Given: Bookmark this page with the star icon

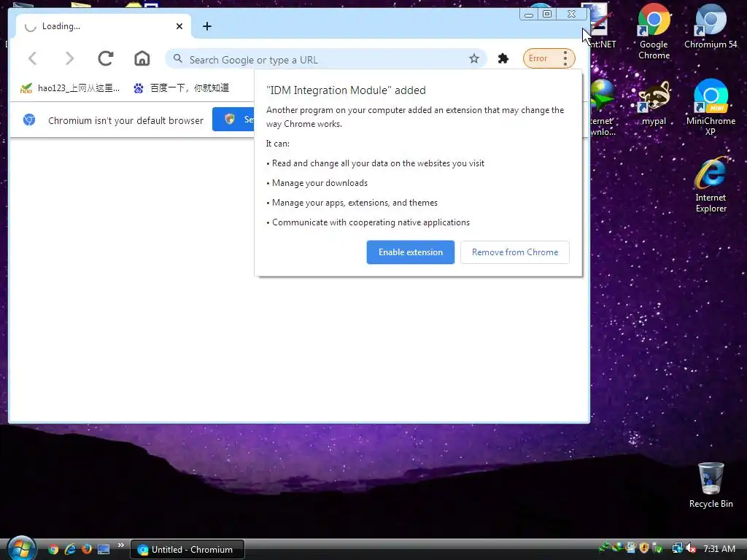Looking at the screenshot, I should 473,58.
